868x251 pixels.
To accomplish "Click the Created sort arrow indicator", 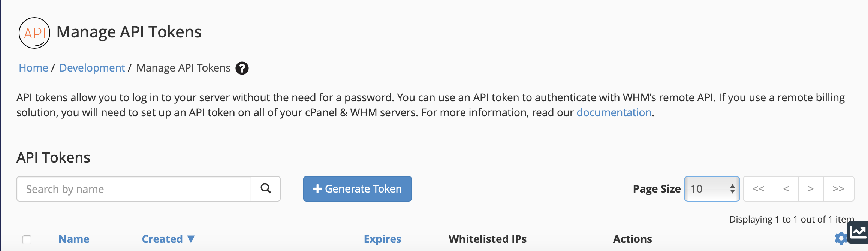I will [191, 239].
